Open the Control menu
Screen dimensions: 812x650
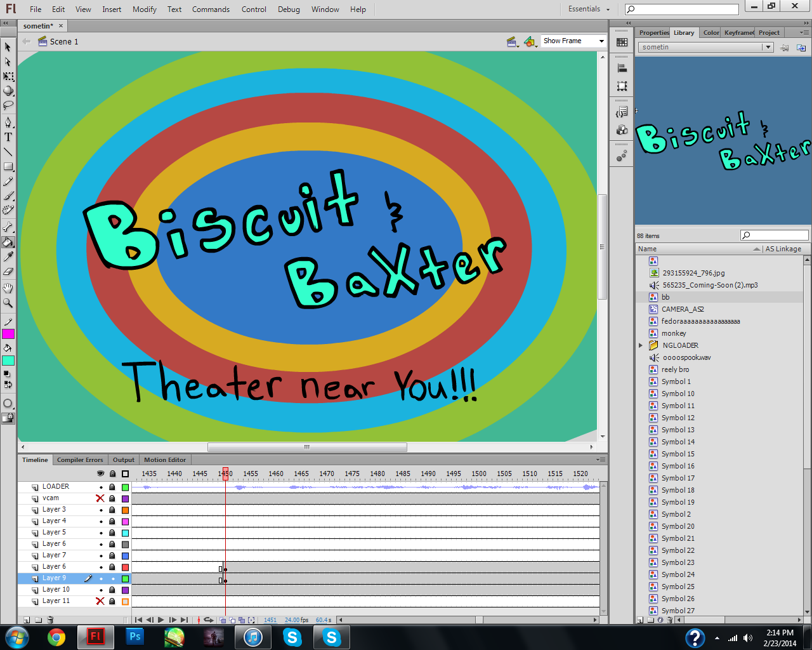[254, 9]
